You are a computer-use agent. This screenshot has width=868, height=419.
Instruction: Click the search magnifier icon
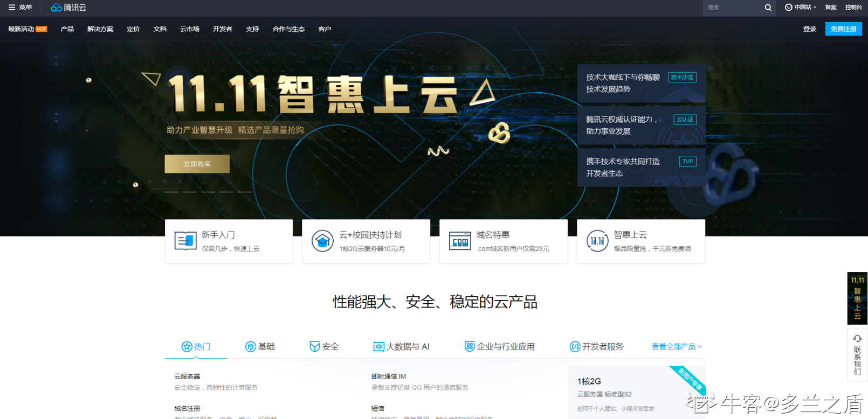tap(768, 8)
